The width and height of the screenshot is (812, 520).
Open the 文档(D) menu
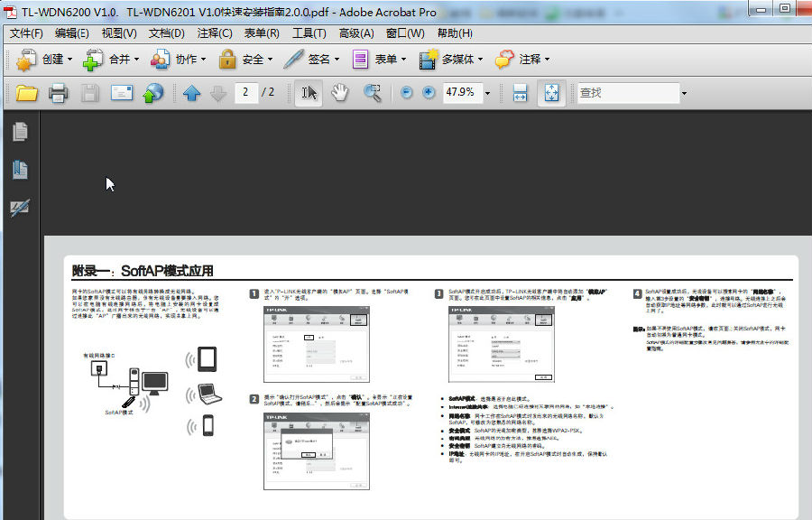[167, 33]
